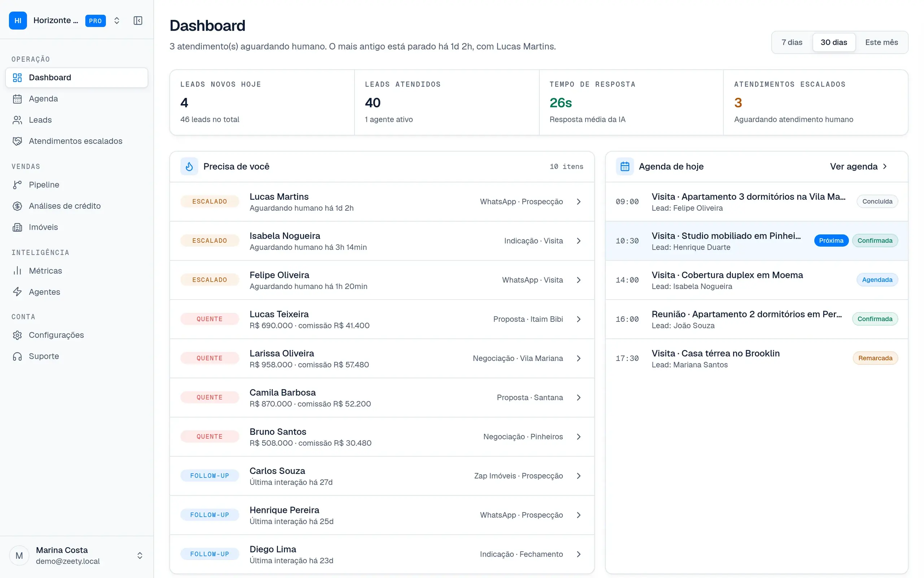924x578 pixels.
Task: Click the Remarcada status badge
Action: [875, 358]
